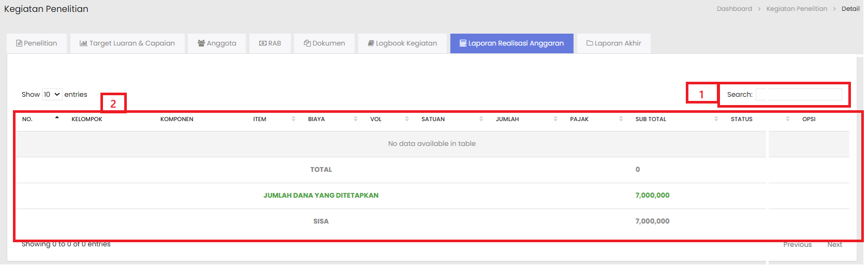Select the RAB tab
The height and width of the screenshot is (266, 868).
point(270,43)
